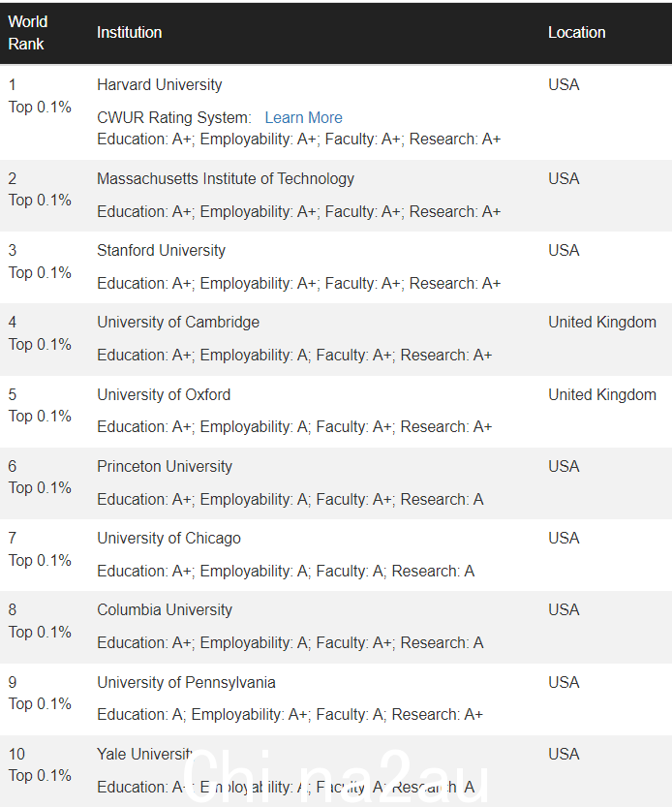The width and height of the screenshot is (672, 807).
Task: Click CWUR Rating System label
Action: 174,118
